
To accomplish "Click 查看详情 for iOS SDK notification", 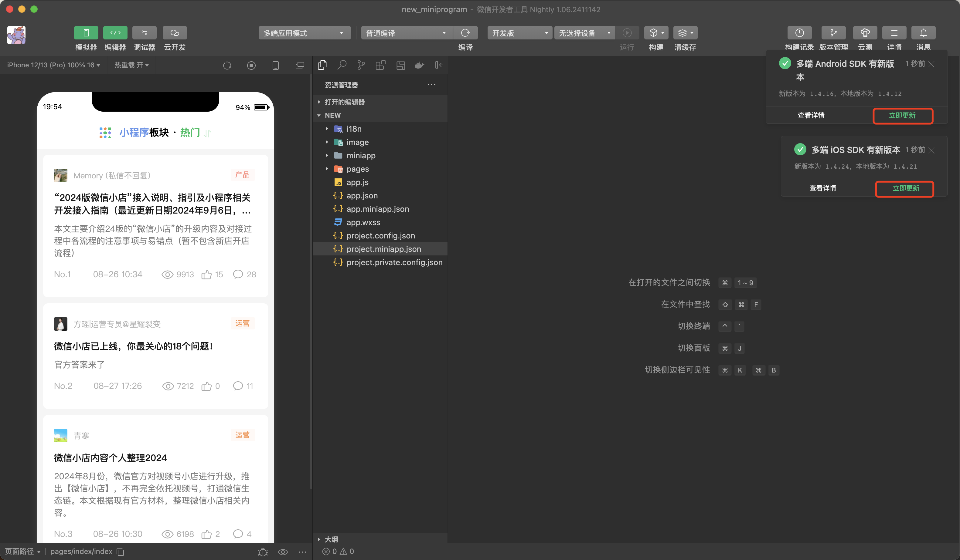I will (822, 188).
